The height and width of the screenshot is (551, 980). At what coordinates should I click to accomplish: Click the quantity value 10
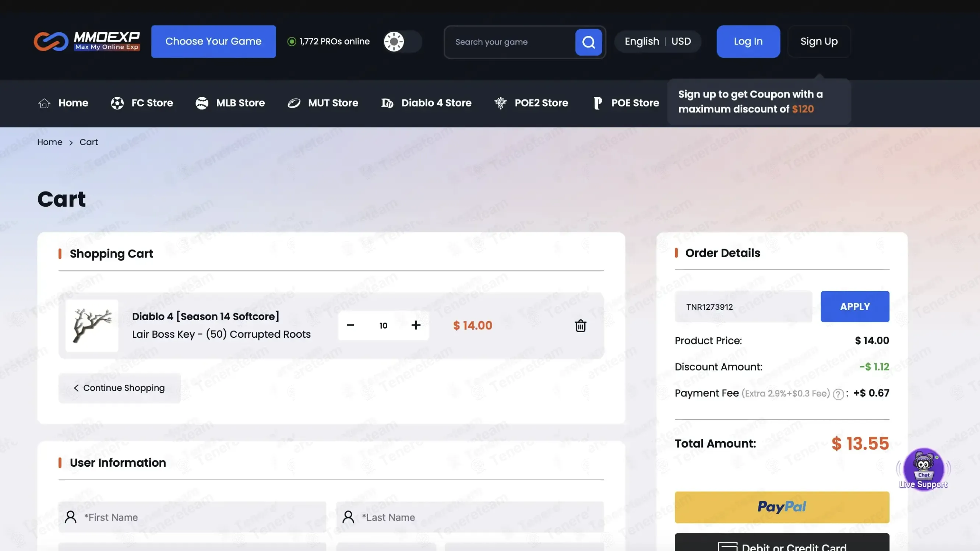[x=383, y=326]
